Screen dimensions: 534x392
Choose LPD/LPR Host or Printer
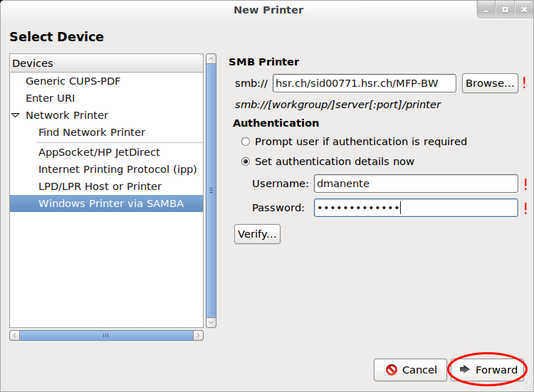click(100, 186)
